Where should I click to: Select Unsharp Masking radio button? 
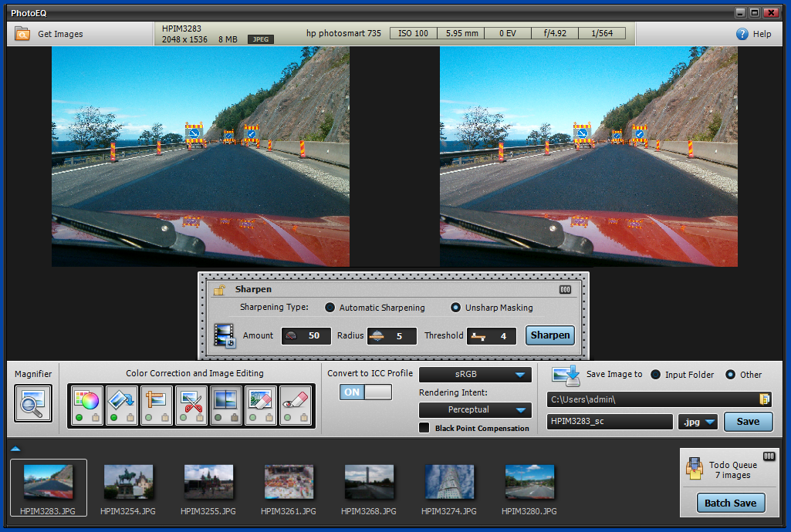coord(456,308)
